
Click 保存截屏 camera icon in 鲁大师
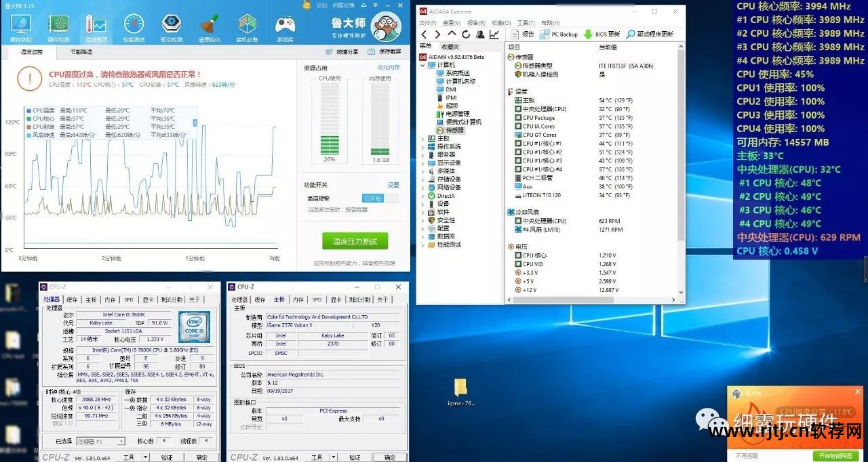click(371, 51)
